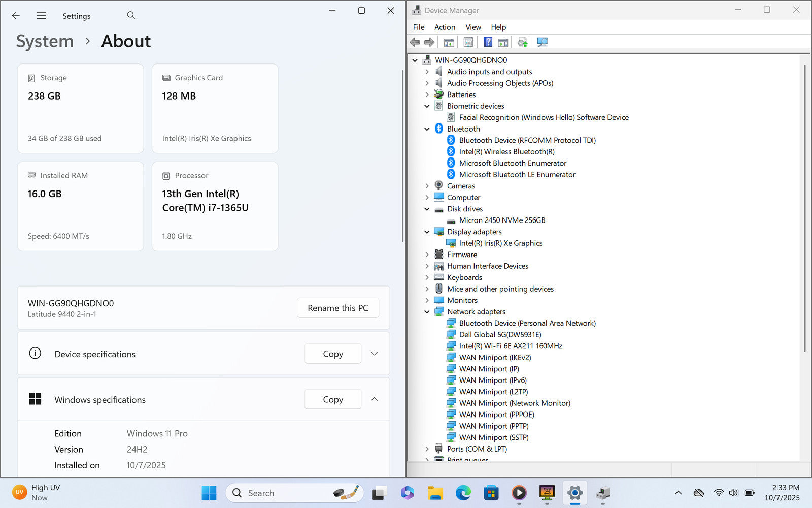Open File Explorer from the taskbar
812x508 pixels.
[x=435, y=493]
